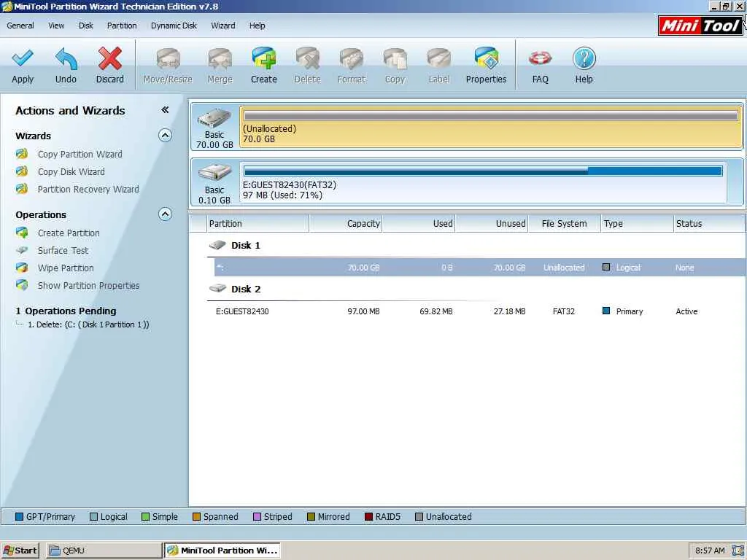
Task: Open the FAQ lifebuoy icon
Action: pos(541,59)
